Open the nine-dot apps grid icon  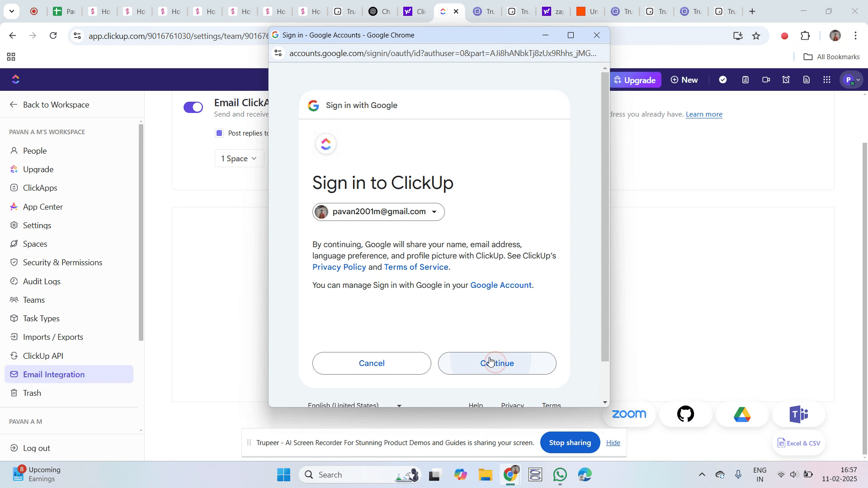(x=827, y=80)
